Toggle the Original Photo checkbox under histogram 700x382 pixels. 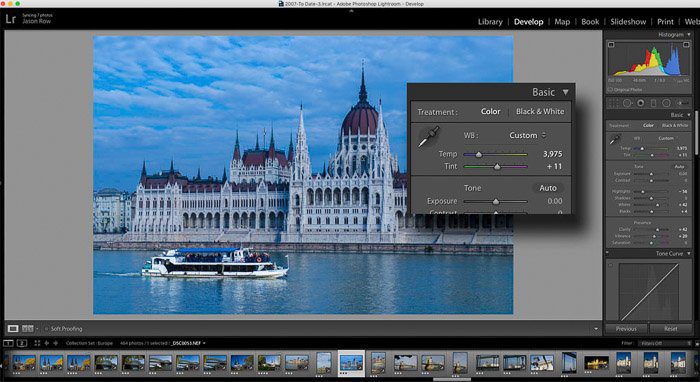[x=611, y=90]
